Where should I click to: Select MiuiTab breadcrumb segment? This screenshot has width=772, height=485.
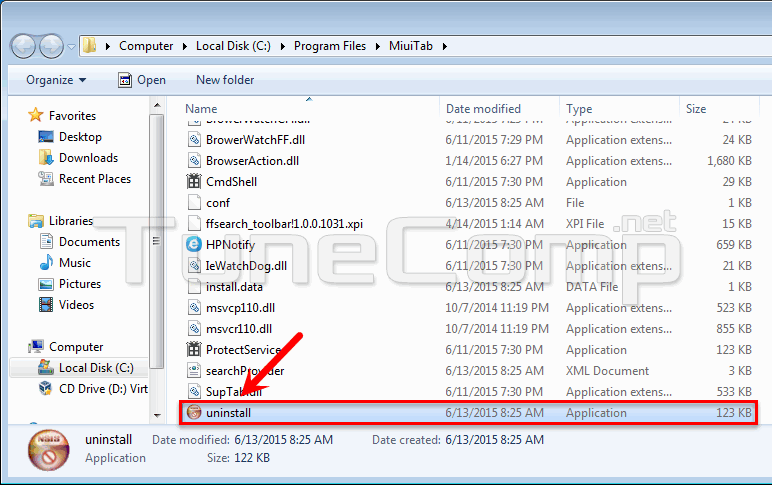tap(411, 46)
